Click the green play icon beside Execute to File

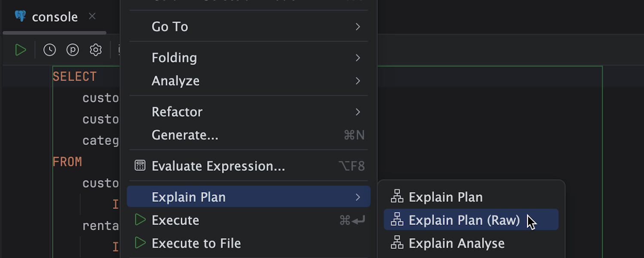click(140, 243)
